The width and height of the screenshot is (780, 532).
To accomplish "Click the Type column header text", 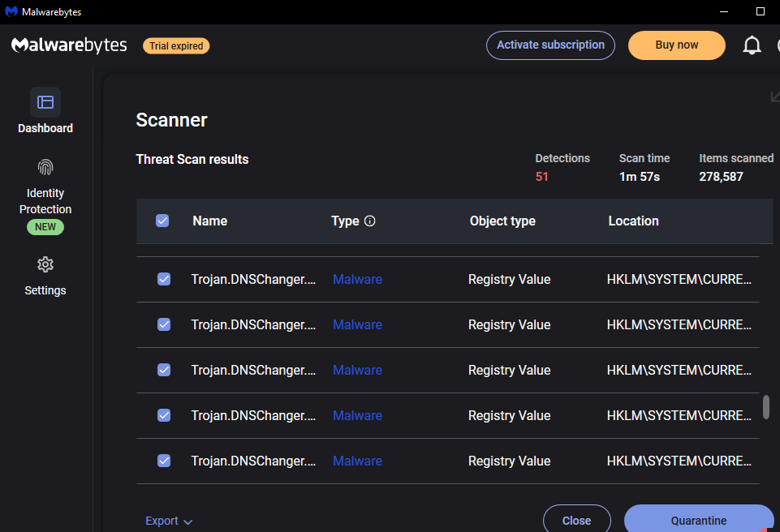I will click(x=345, y=221).
